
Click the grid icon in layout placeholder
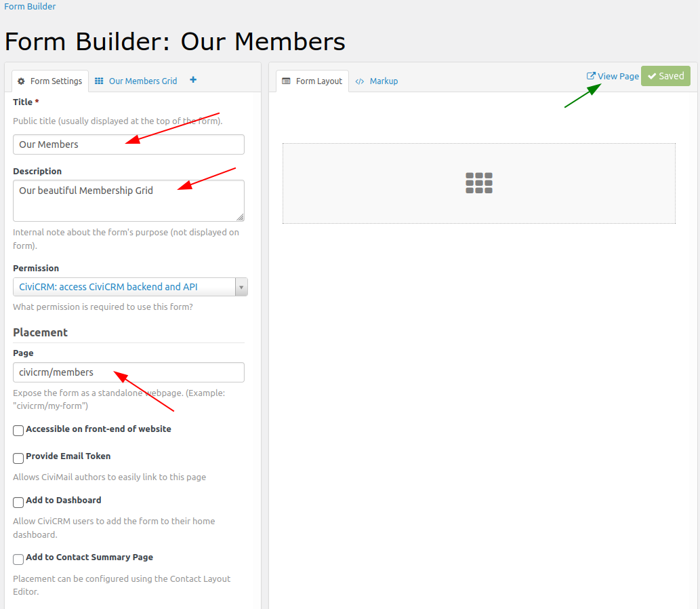479,183
